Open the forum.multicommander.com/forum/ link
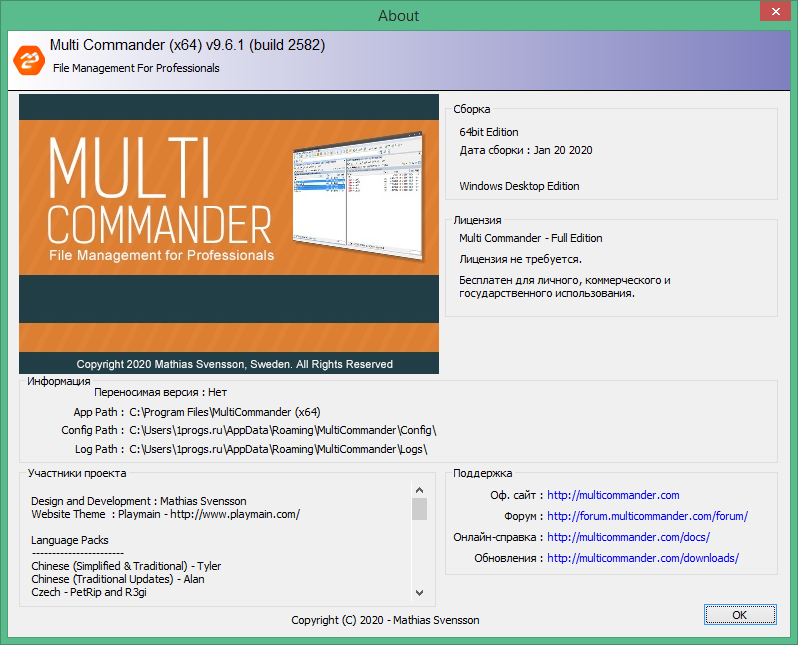Image resolution: width=798 pixels, height=645 pixels. [647, 516]
